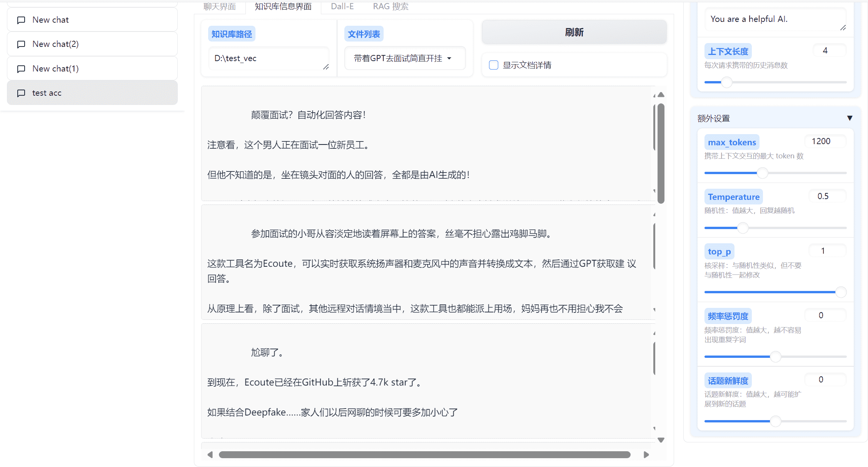Viewport: 868px width, 467px height.
Task: Click the speech bubble icon next to "New chat(2)"
Action: click(x=21, y=44)
